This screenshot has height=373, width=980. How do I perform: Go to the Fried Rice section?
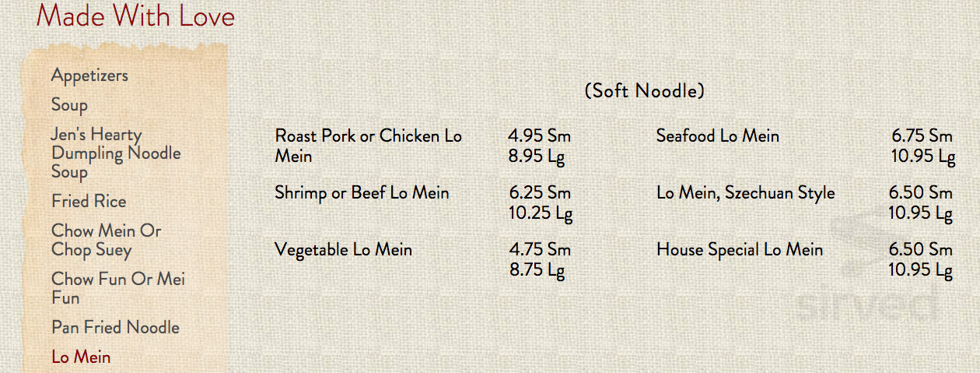pyautogui.click(x=89, y=201)
